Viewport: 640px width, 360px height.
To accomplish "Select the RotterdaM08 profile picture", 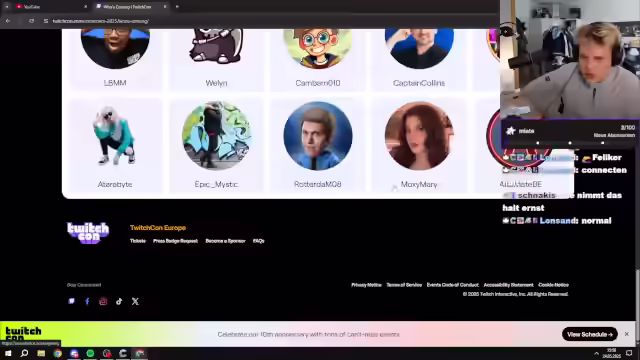I will click(x=318, y=136).
